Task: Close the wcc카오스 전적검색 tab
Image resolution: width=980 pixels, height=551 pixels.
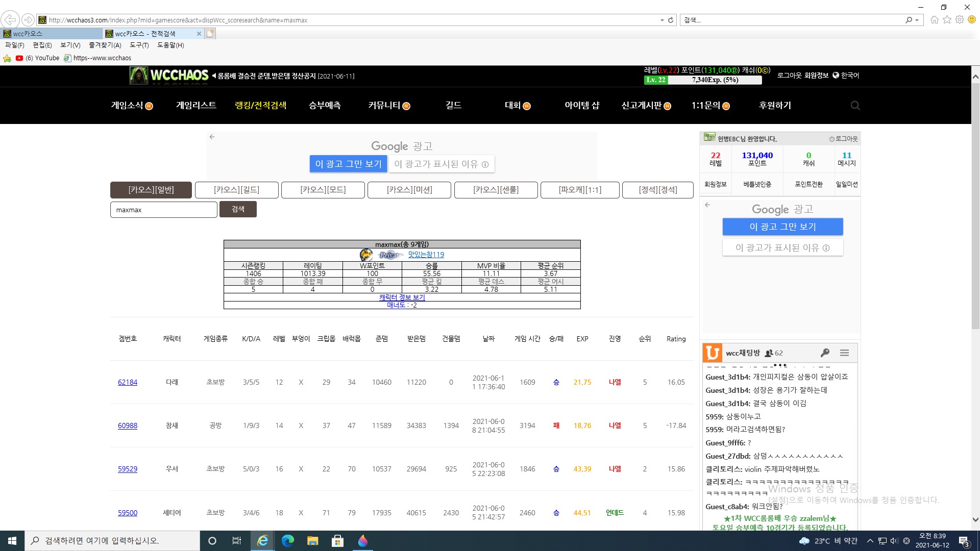Action: click(199, 34)
